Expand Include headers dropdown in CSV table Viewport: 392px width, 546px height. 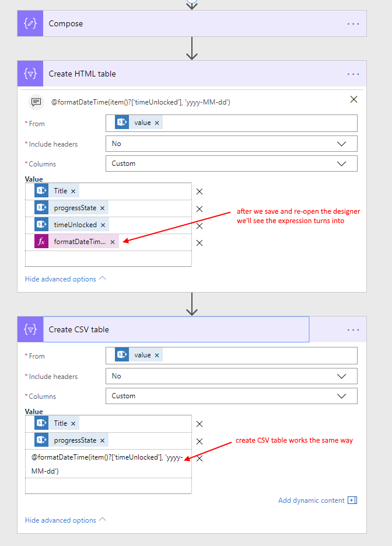coord(341,376)
